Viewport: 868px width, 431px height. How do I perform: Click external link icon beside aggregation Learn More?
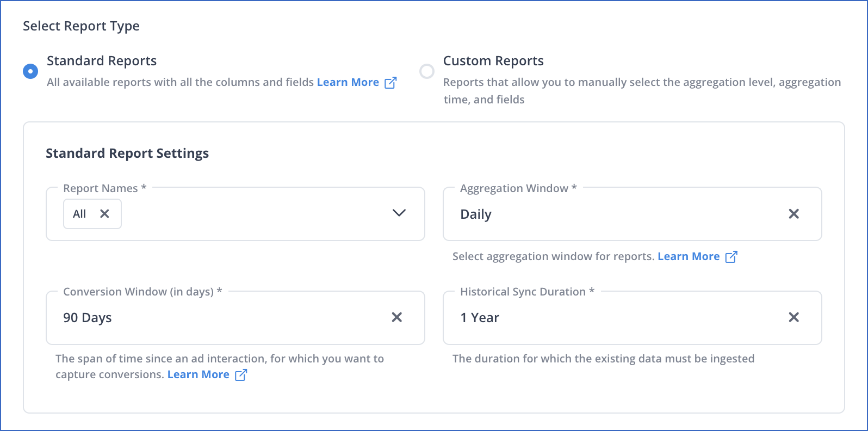pyautogui.click(x=731, y=257)
